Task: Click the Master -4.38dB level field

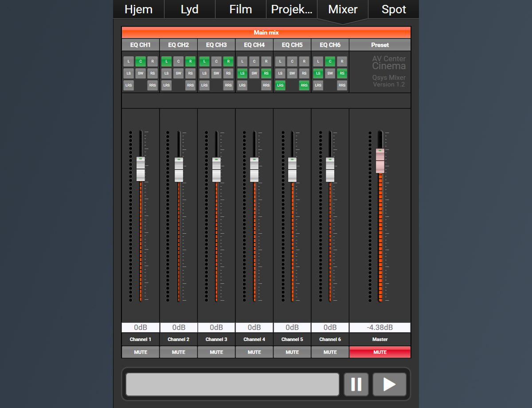Action: coord(380,328)
